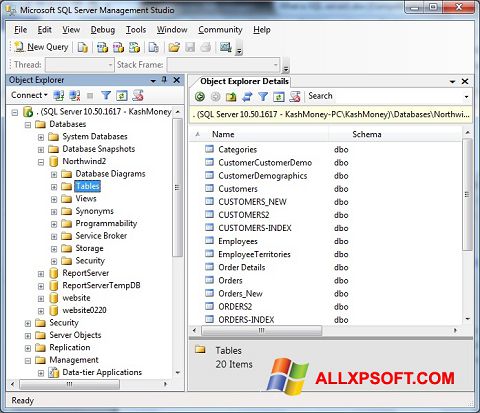Expand the System Databases node
This screenshot has height=413, width=480.
click(x=41, y=137)
